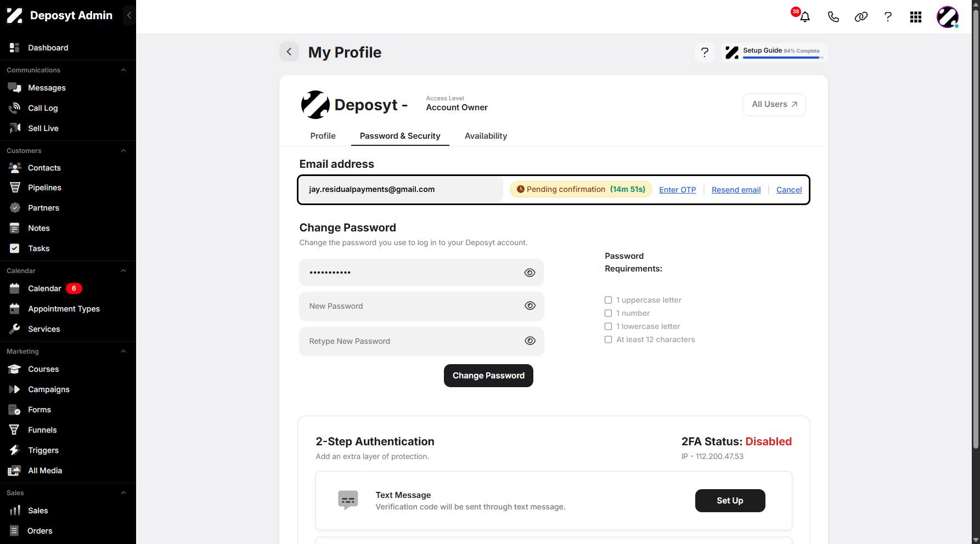The height and width of the screenshot is (544, 980).
Task: Open the notifications bell icon
Action: point(804,17)
